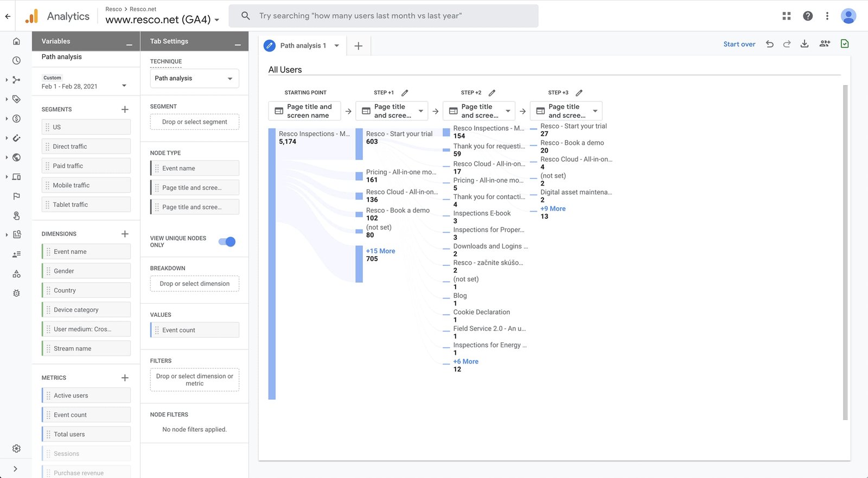Image resolution: width=868 pixels, height=478 pixels.
Task: Click the green data-quality check icon
Action: [x=845, y=44]
